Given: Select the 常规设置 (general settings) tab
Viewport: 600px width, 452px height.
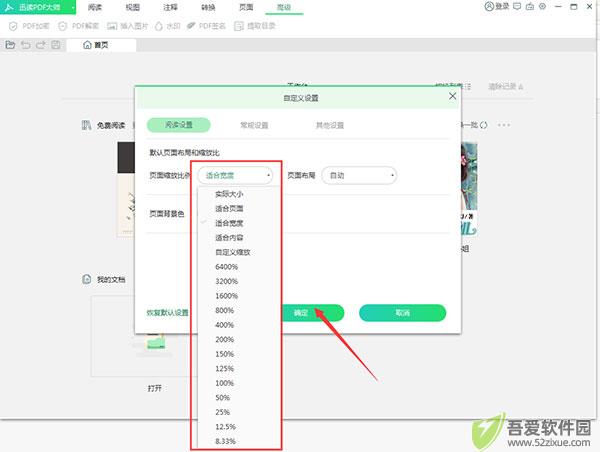Looking at the screenshot, I should coord(254,125).
